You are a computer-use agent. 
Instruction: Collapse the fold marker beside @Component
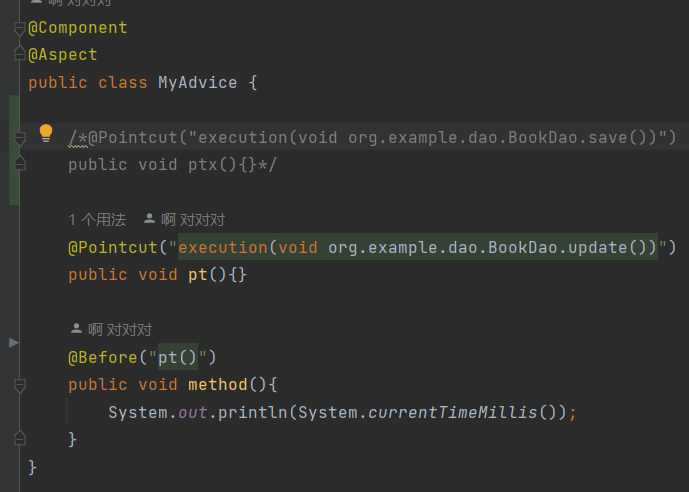[x=19, y=29]
